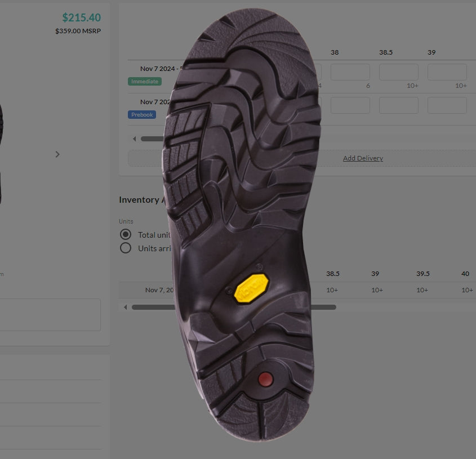Click left scroll arrow under delivery size grid
The width and height of the screenshot is (476, 459).
134,139
